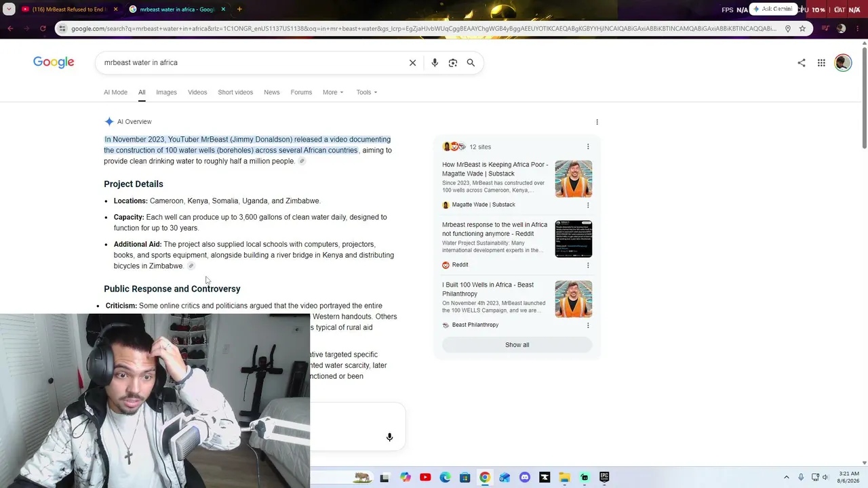The width and height of the screenshot is (868, 488).
Task: Open the Google account profile avatar
Action: coord(843,62)
